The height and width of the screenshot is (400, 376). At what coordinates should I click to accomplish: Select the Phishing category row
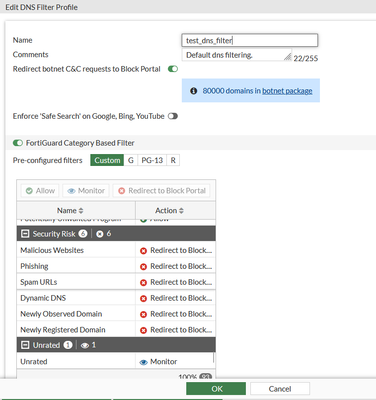coord(116,266)
